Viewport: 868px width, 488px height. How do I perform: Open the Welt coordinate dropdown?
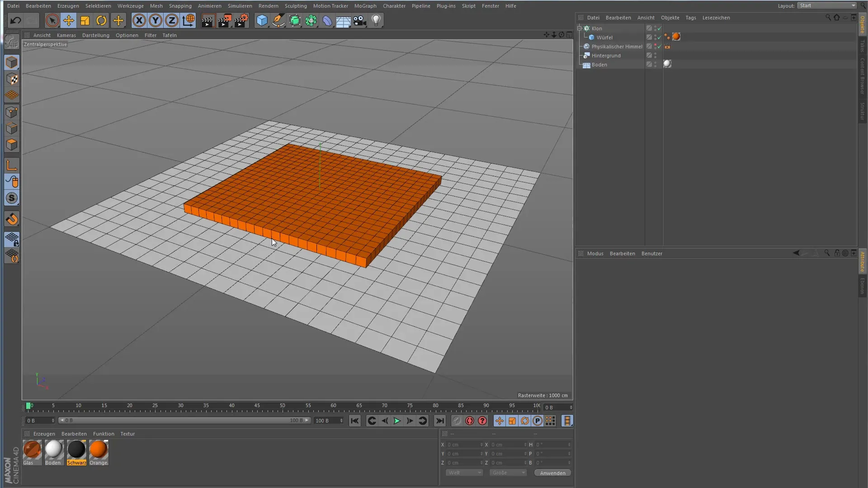click(464, 473)
